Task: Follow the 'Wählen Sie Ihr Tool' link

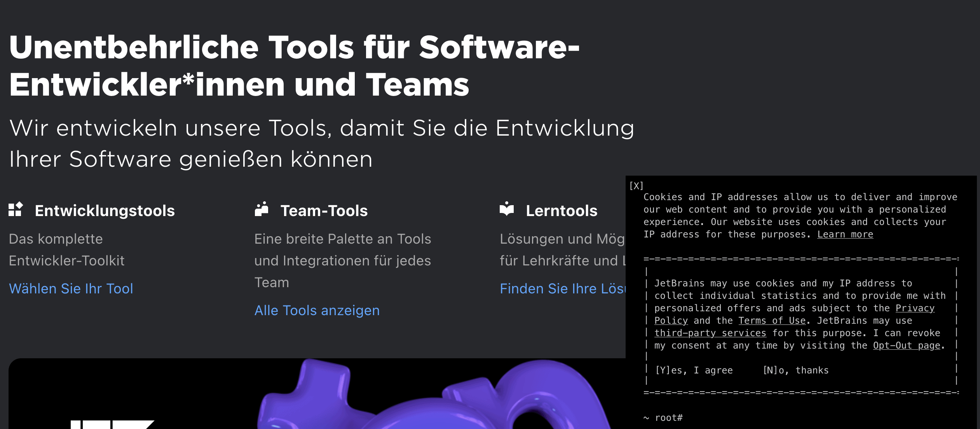Action: click(71, 289)
